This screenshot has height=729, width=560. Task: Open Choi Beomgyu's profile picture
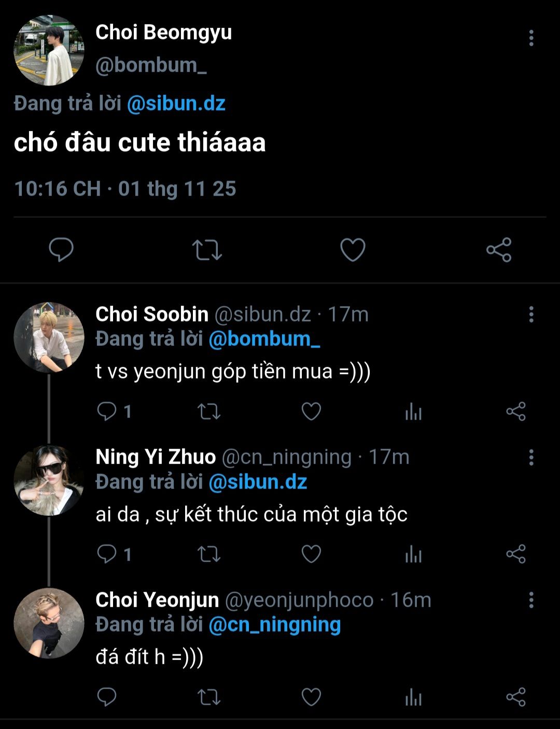(49, 50)
